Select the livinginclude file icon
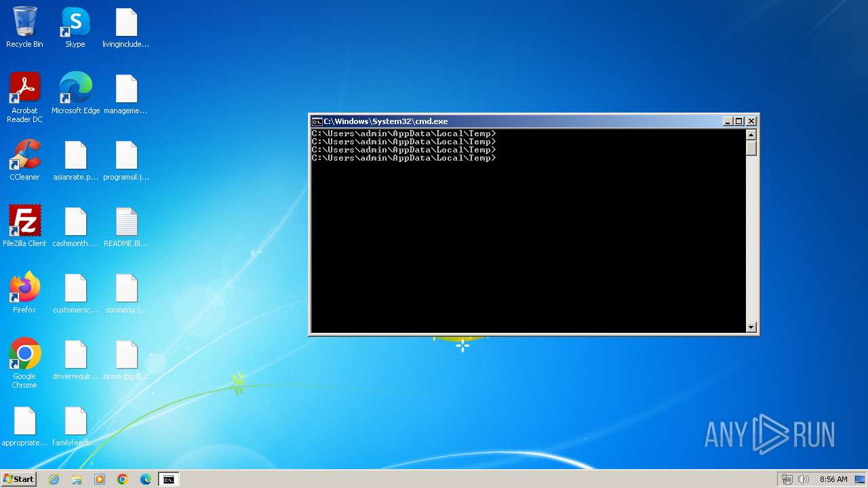Image resolution: width=868 pixels, height=488 pixels. [x=126, y=27]
